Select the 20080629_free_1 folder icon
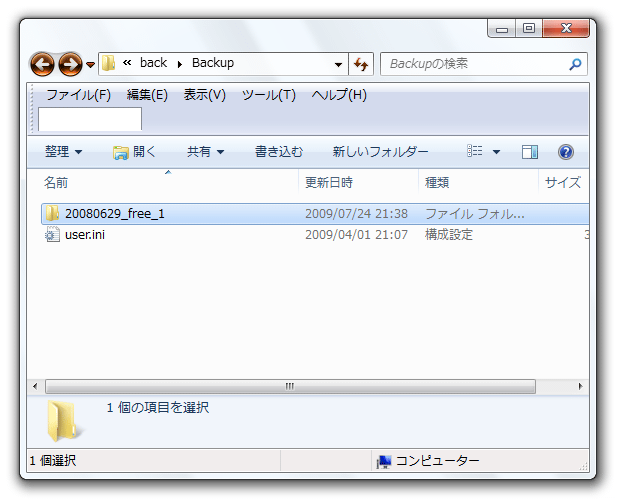 [x=52, y=214]
